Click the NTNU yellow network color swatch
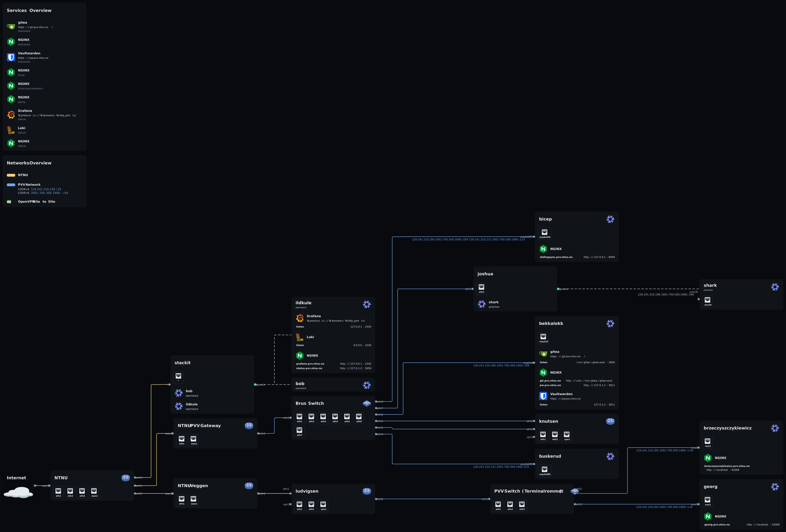 click(x=11, y=175)
